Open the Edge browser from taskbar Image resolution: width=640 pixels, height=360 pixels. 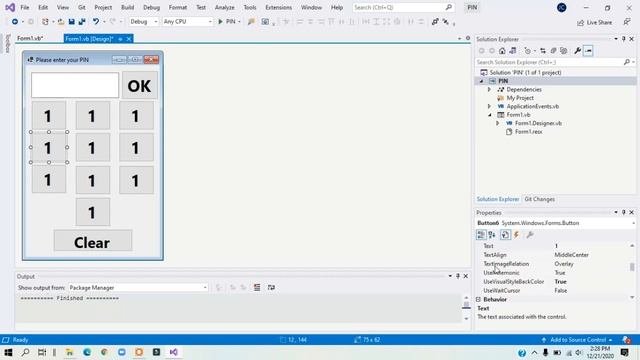click(x=87, y=352)
